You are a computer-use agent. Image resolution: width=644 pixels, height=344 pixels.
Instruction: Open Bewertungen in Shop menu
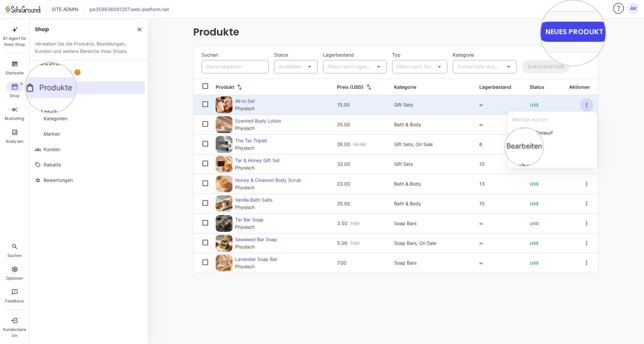58,180
